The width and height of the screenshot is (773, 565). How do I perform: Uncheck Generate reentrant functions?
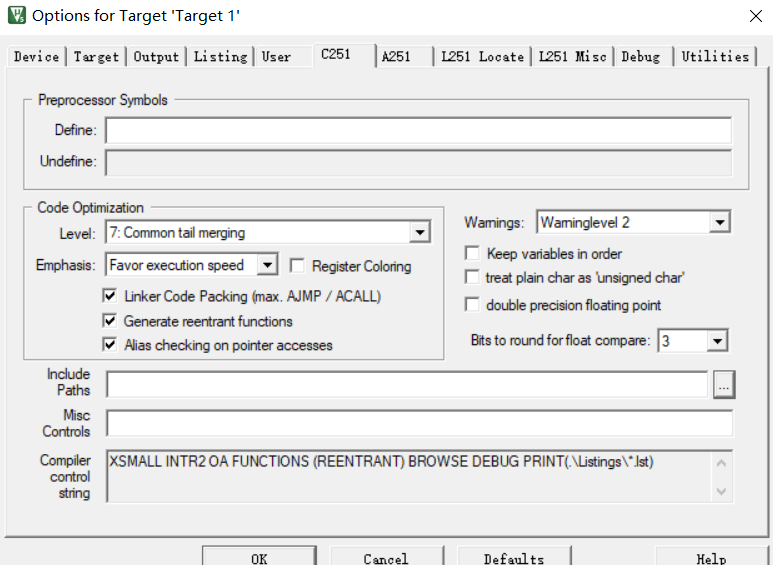(x=109, y=321)
